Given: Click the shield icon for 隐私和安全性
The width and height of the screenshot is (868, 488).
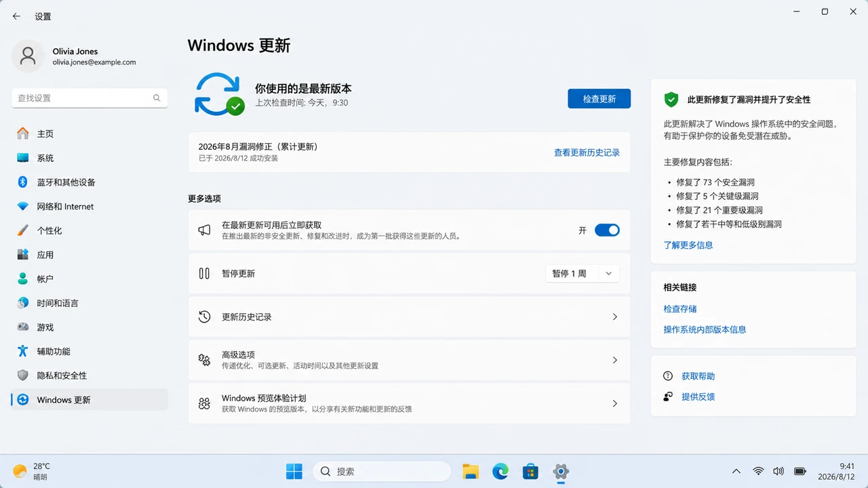Looking at the screenshot, I should (x=23, y=375).
